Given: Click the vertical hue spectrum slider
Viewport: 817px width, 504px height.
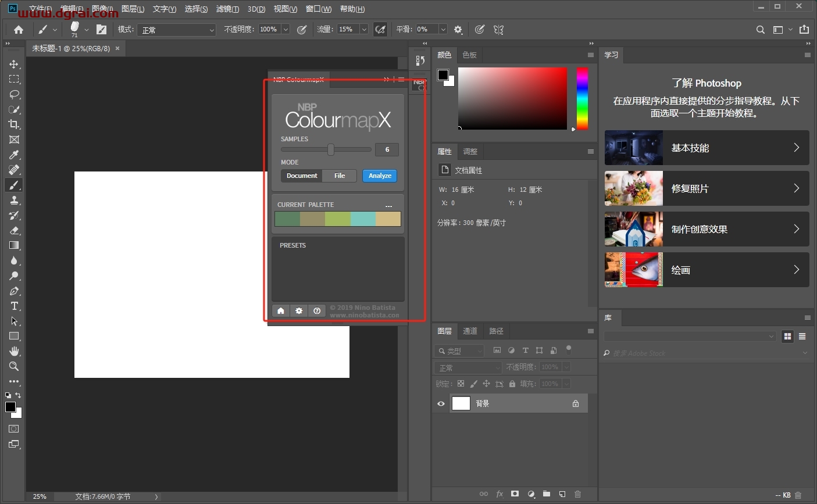Looking at the screenshot, I should tap(582, 98).
